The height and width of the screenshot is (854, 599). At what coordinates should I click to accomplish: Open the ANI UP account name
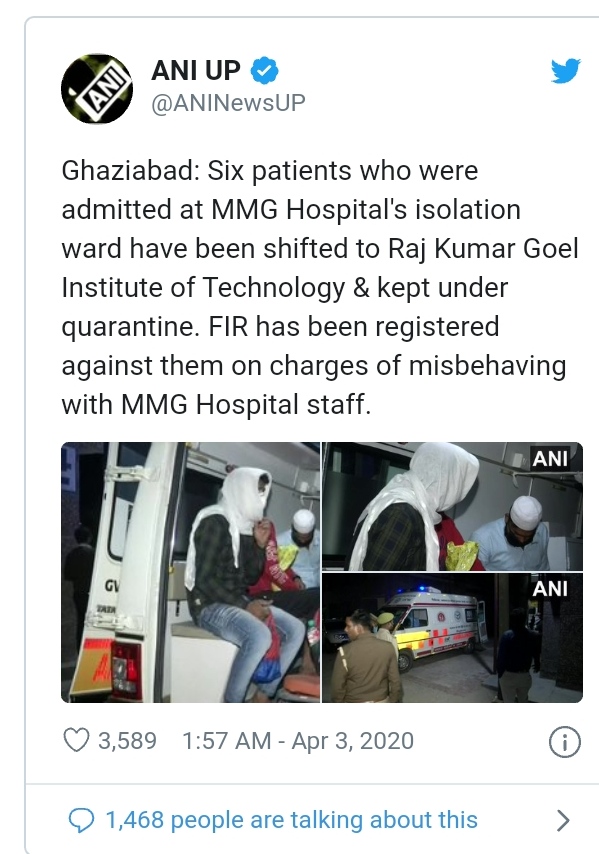pos(195,70)
